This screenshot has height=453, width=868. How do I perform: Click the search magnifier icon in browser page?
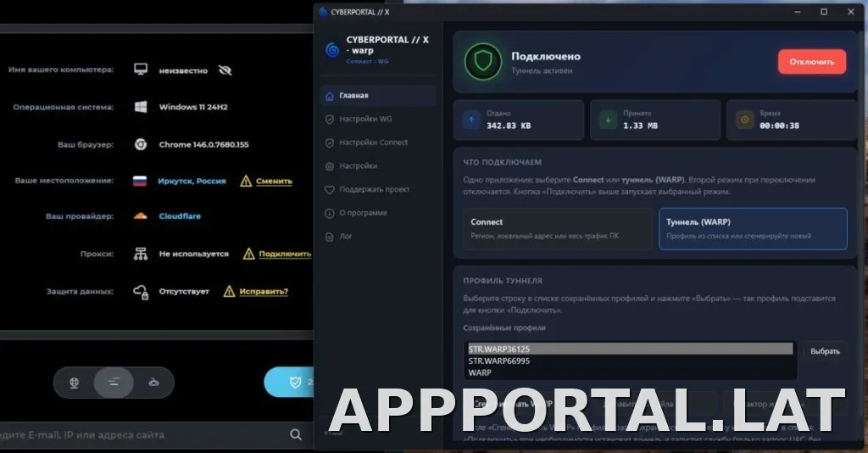tap(296, 434)
